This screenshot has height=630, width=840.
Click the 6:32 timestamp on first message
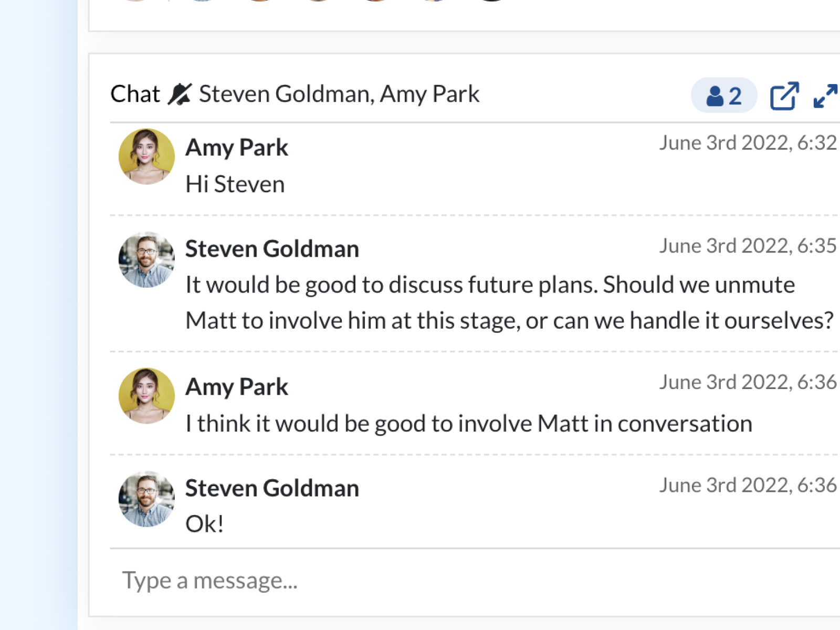[x=748, y=143]
